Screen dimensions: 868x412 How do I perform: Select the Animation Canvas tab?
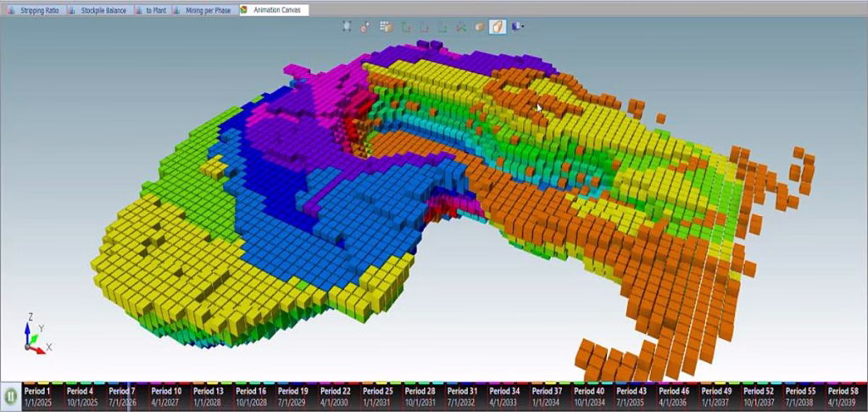(x=274, y=10)
